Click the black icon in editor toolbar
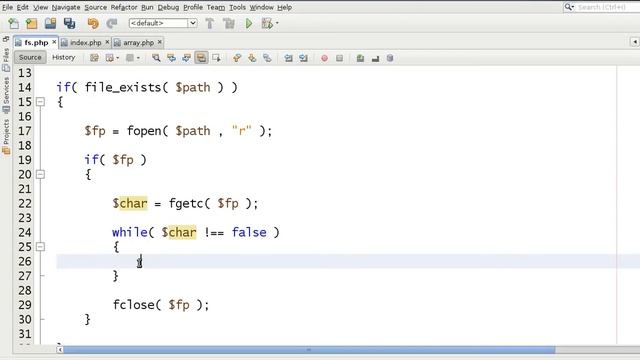This screenshot has height=360, width=640. coord(375,58)
